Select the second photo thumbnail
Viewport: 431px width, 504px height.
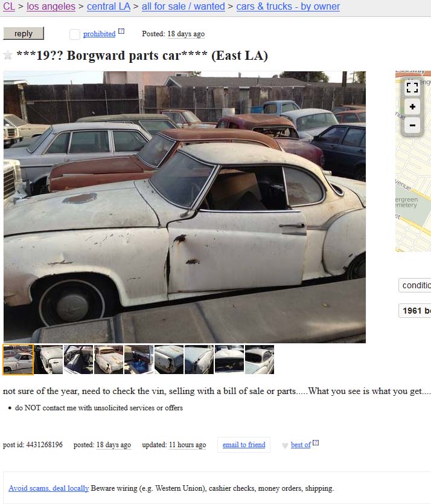pyautogui.click(x=48, y=360)
